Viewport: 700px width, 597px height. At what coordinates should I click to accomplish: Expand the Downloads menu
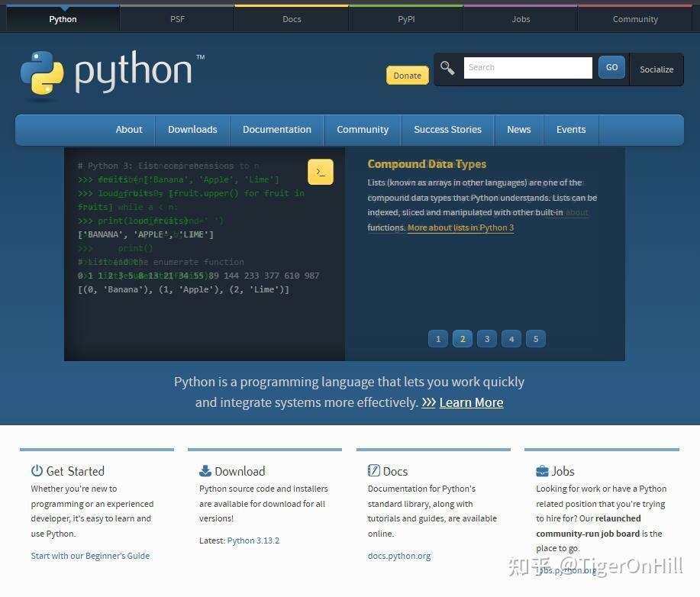click(192, 130)
